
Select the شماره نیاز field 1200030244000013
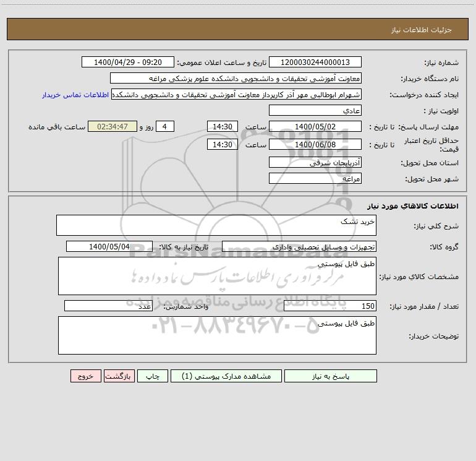coord(315,62)
